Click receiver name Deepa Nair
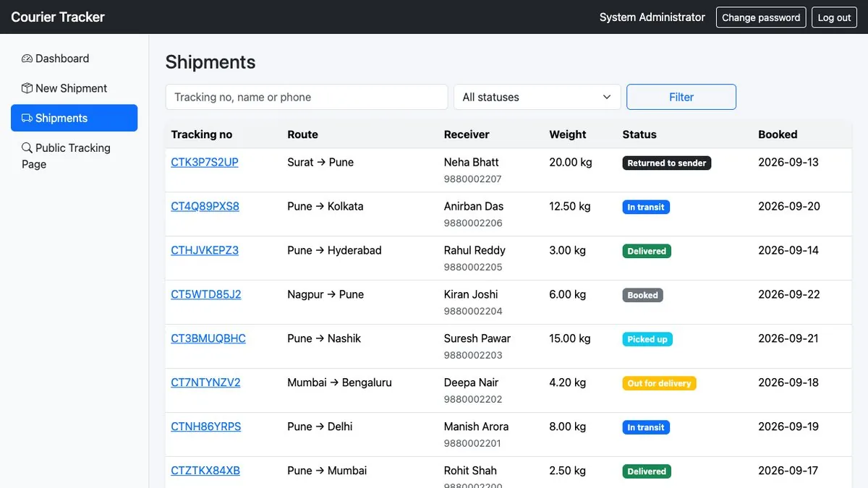This screenshot has height=488, width=868. click(472, 382)
